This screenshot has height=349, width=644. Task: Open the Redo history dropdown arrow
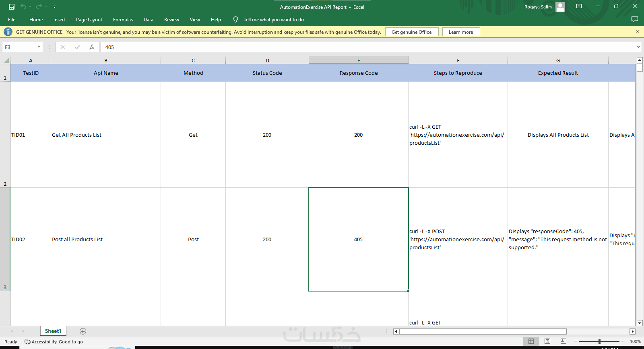click(46, 7)
